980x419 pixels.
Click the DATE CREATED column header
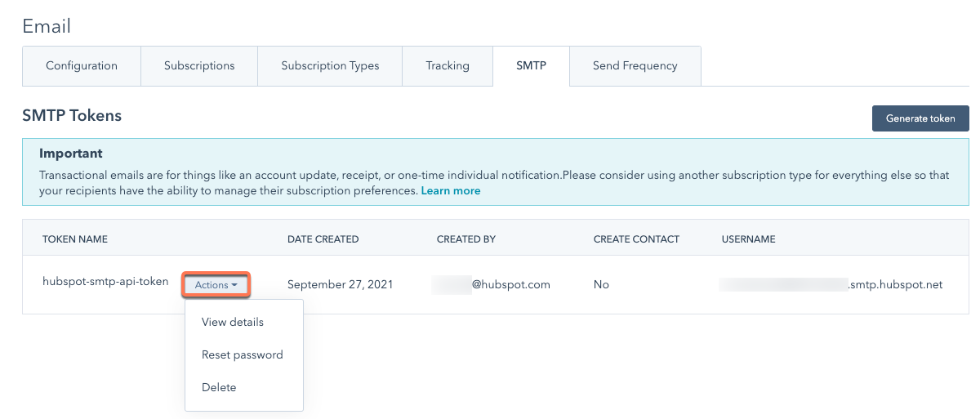click(323, 239)
